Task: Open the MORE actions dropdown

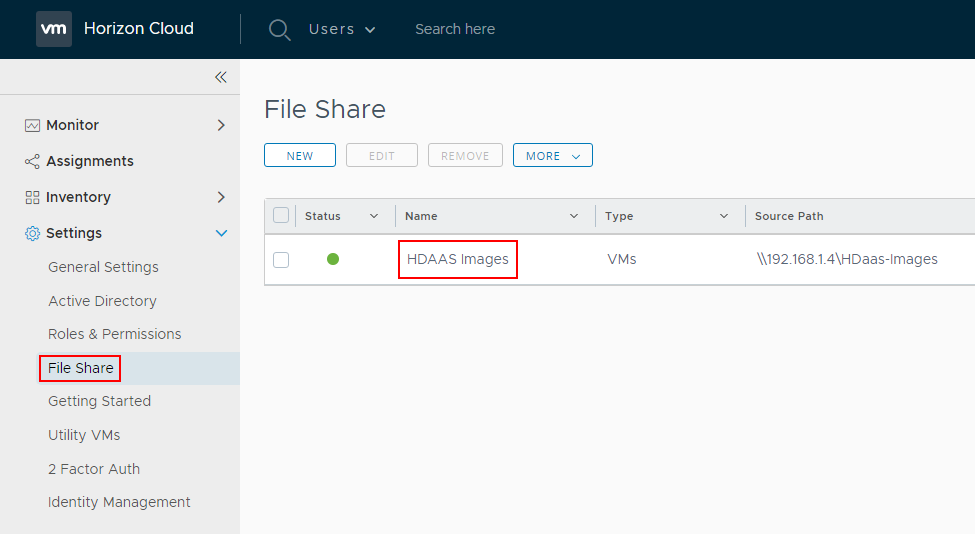Action: pos(552,156)
